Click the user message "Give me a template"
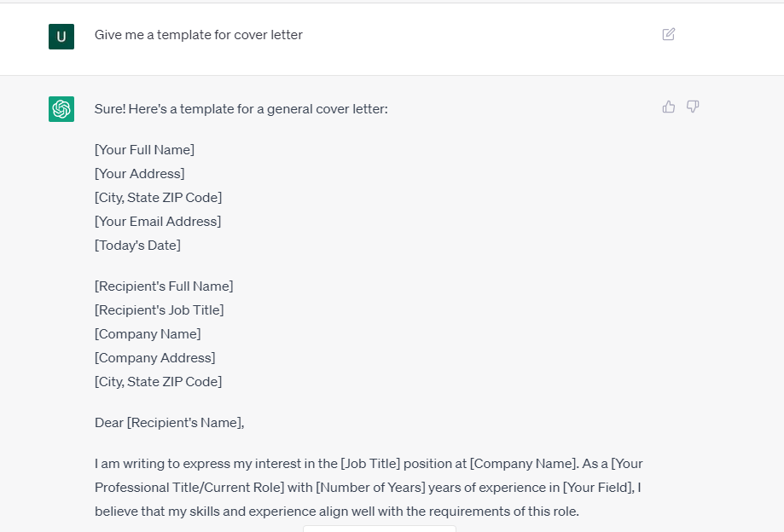Image resolution: width=784 pixels, height=532 pixels. 198,35
